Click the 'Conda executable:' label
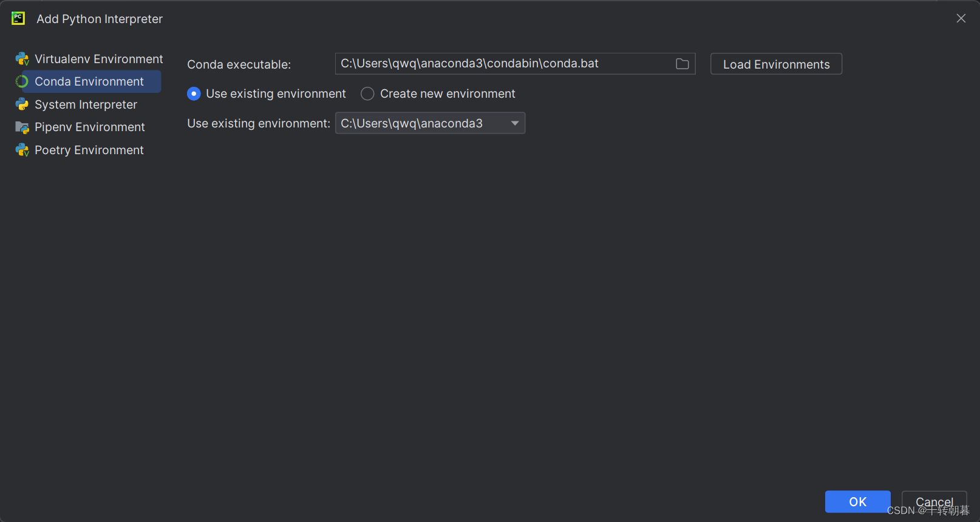 point(239,64)
